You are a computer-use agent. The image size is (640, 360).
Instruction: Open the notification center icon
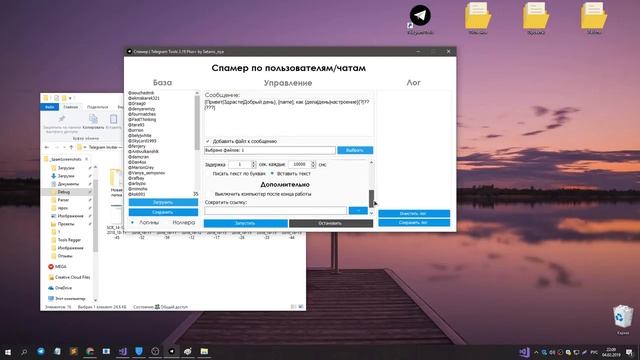629,352
